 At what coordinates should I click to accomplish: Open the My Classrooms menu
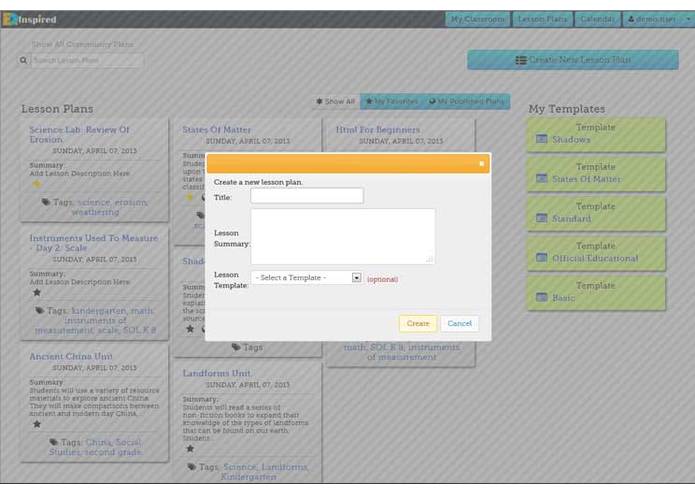[x=477, y=19]
